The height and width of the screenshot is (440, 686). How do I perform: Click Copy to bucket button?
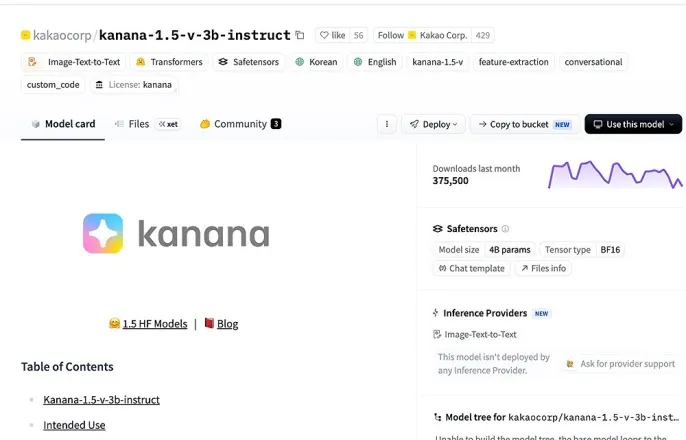point(525,124)
